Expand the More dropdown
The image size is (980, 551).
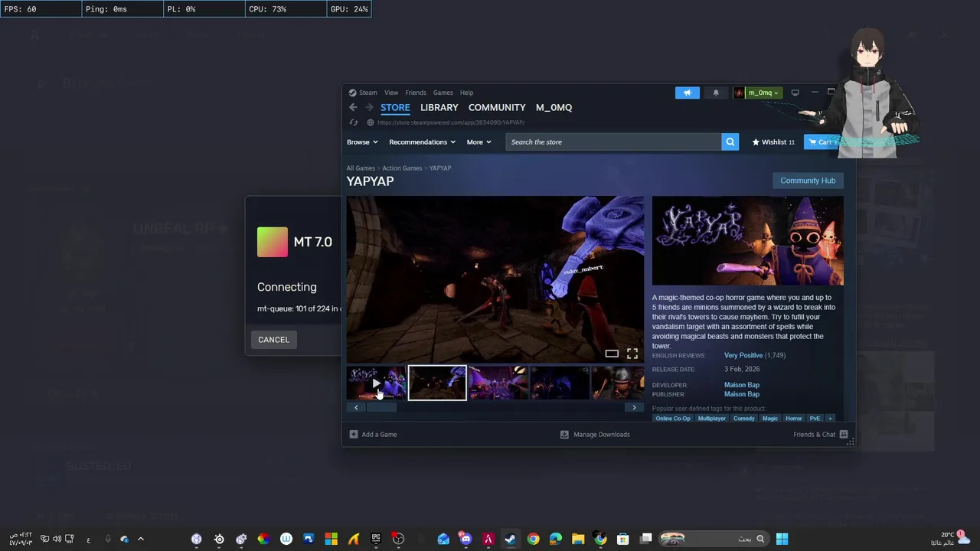tap(479, 142)
